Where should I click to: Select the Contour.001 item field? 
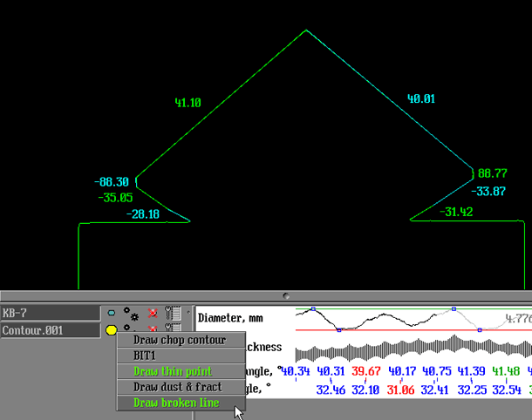click(50, 331)
